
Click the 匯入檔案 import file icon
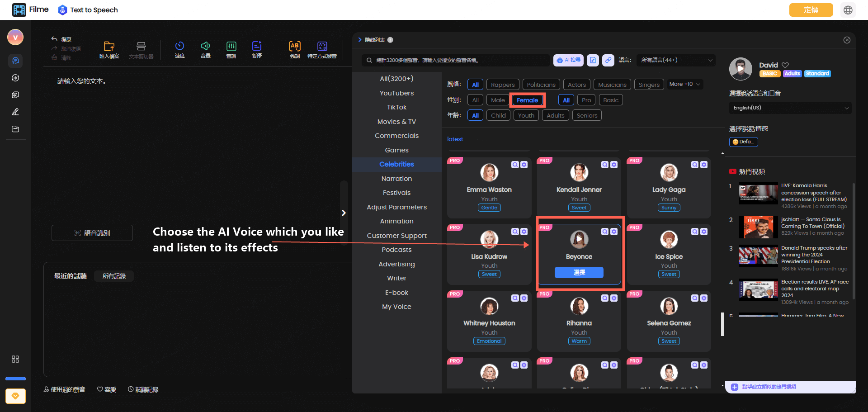tap(109, 46)
